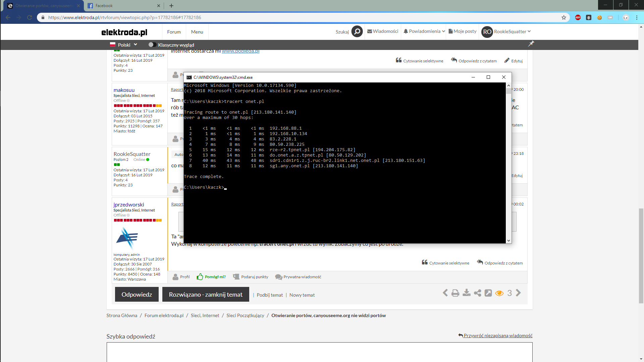Click Cytowanie selektywne on jprzedworski post
644x362 pixels.
coord(445,263)
